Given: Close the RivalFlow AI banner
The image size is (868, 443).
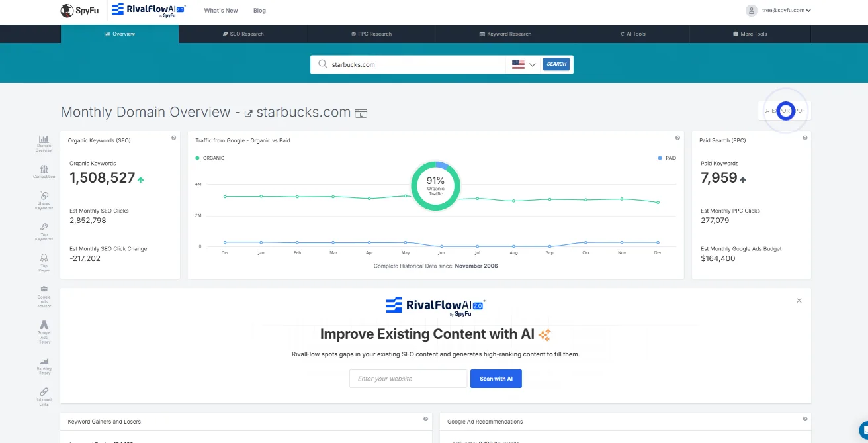Looking at the screenshot, I should 799,301.
